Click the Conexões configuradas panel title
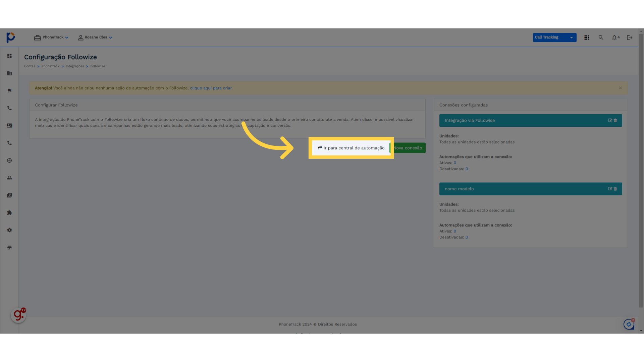This screenshot has width=644, height=362. 464,105
